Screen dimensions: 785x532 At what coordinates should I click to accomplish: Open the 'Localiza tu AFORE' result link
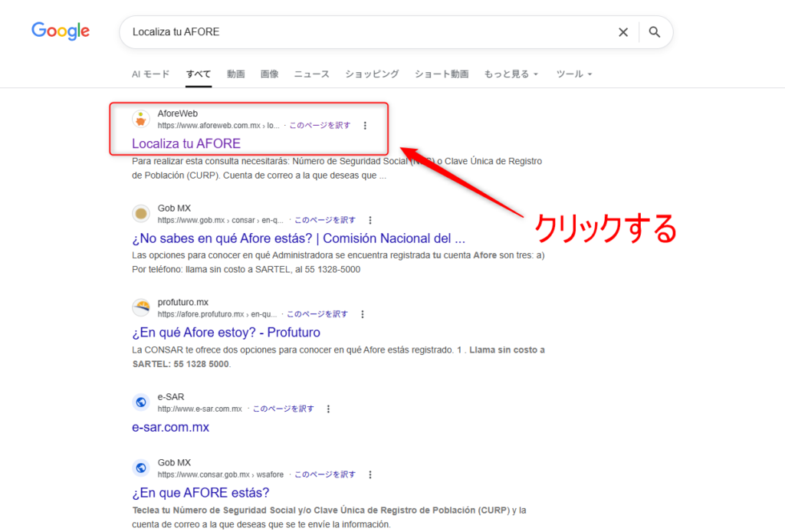(186, 143)
